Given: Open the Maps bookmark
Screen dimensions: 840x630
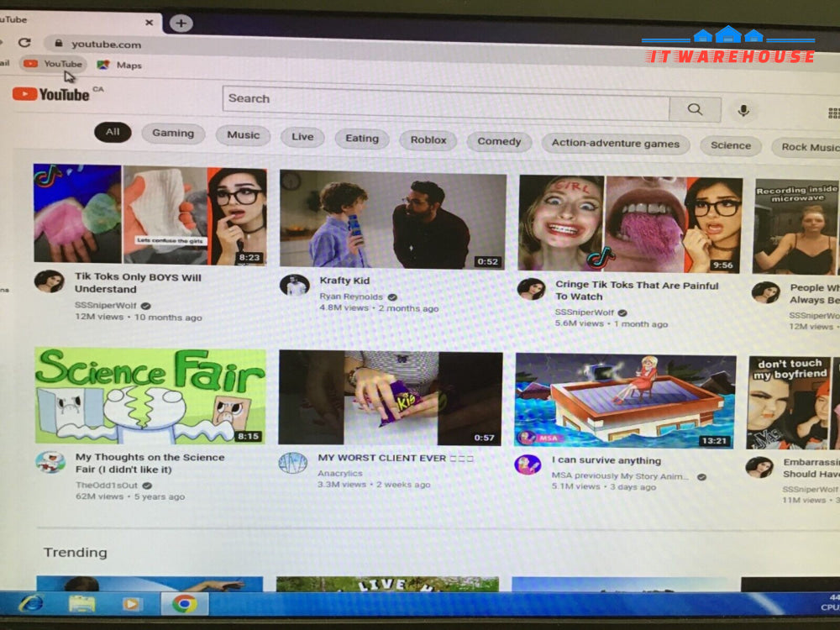Looking at the screenshot, I should point(119,66).
